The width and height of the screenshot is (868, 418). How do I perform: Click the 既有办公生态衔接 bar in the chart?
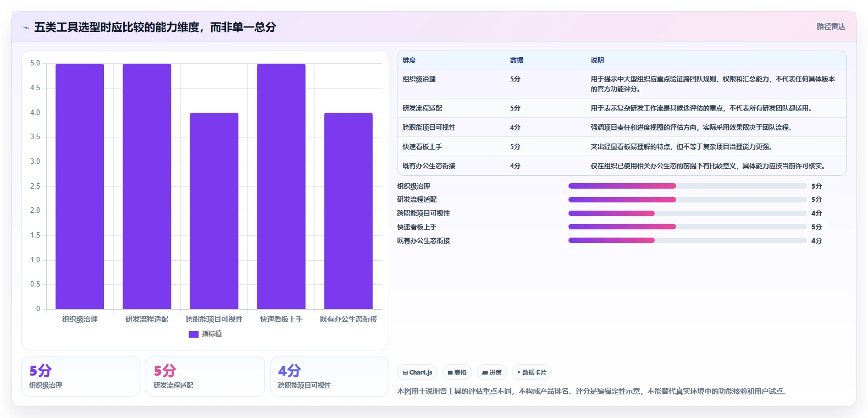[348, 211]
